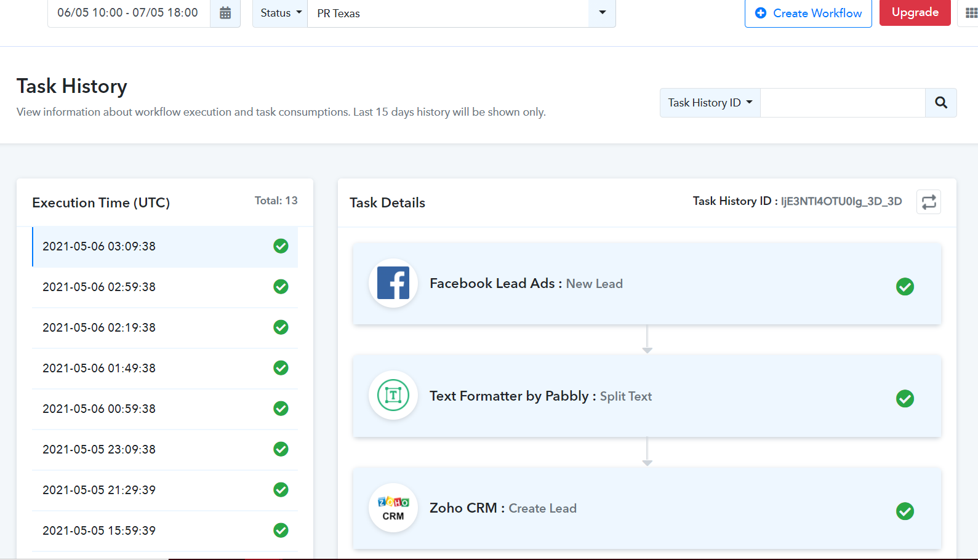Click the date range field 06/05 10:00 - 07/05 18:00
This screenshot has height=560, width=978.
129,13
